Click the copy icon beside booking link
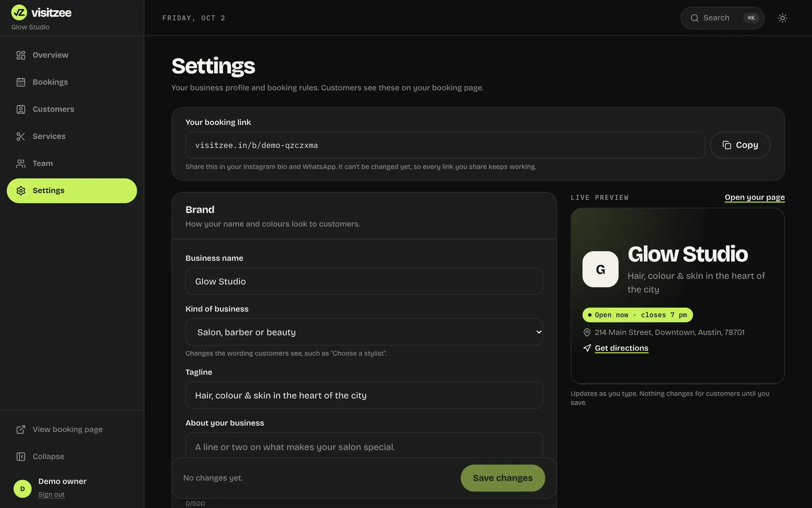The height and width of the screenshot is (508, 812). point(727,145)
